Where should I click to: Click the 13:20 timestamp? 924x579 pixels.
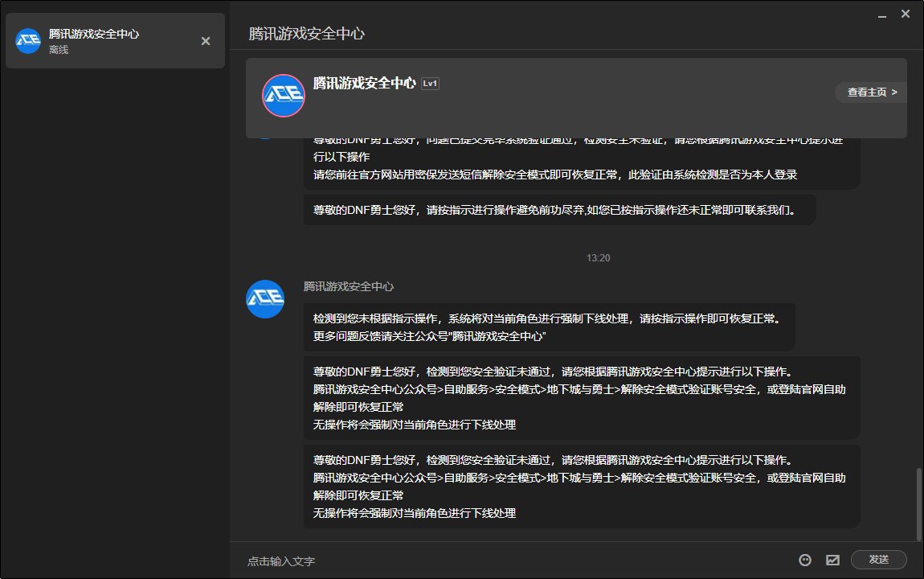[598, 257]
